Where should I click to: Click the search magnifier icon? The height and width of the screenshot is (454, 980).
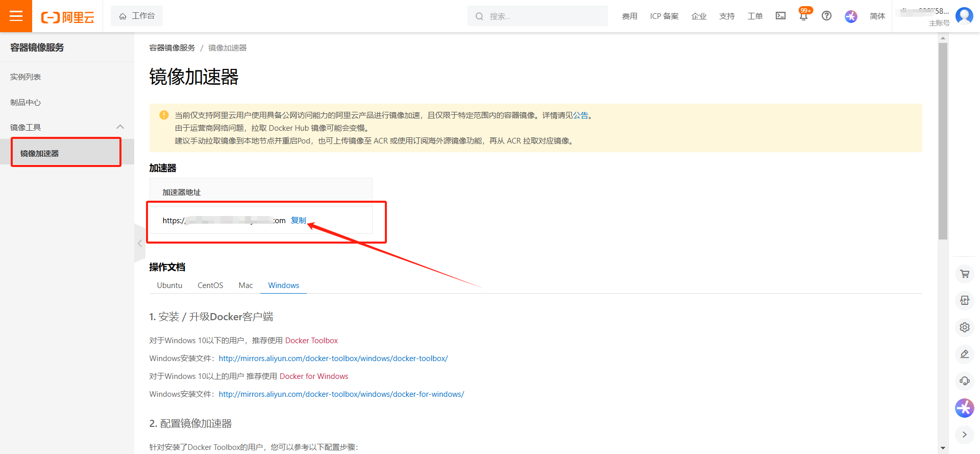(479, 16)
